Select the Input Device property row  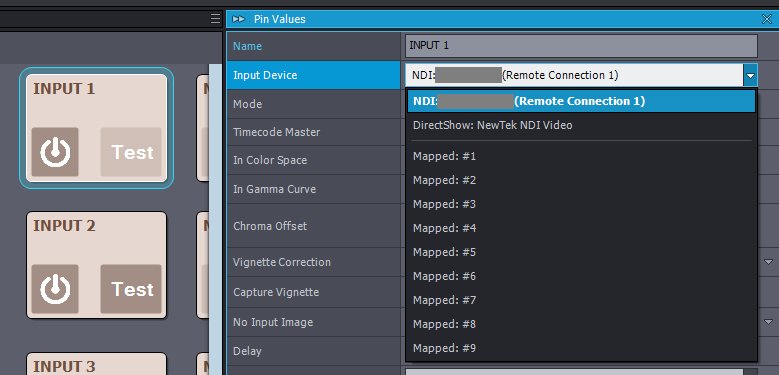click(x=314, y=75)
